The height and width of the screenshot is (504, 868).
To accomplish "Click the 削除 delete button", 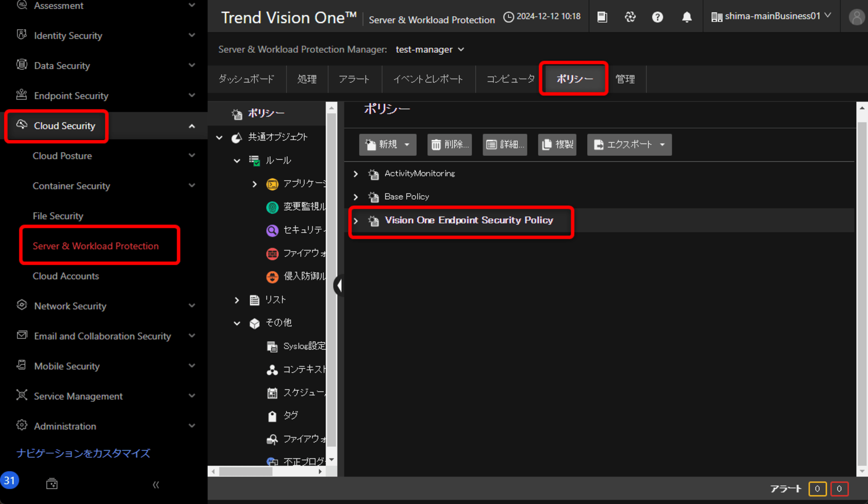I will coord(450,145).
